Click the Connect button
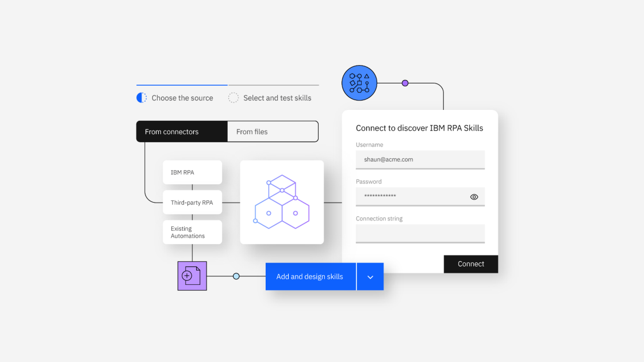The width and height of the screenshot is (644, 362). 471,264
